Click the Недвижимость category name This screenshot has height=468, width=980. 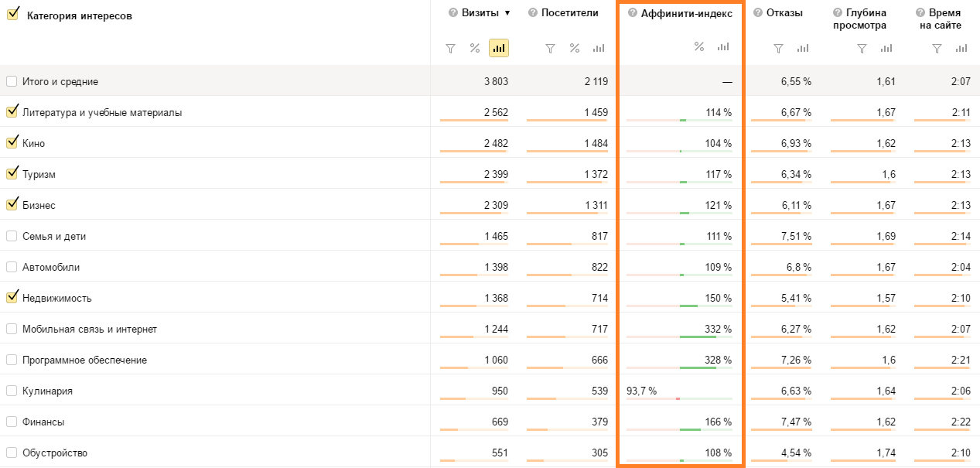coord(57,298)
